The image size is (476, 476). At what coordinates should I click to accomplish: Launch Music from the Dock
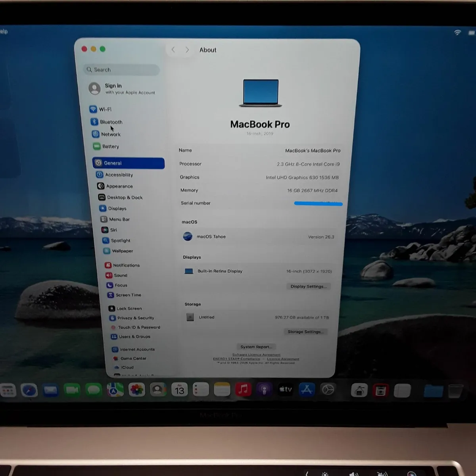coord(243,390)
